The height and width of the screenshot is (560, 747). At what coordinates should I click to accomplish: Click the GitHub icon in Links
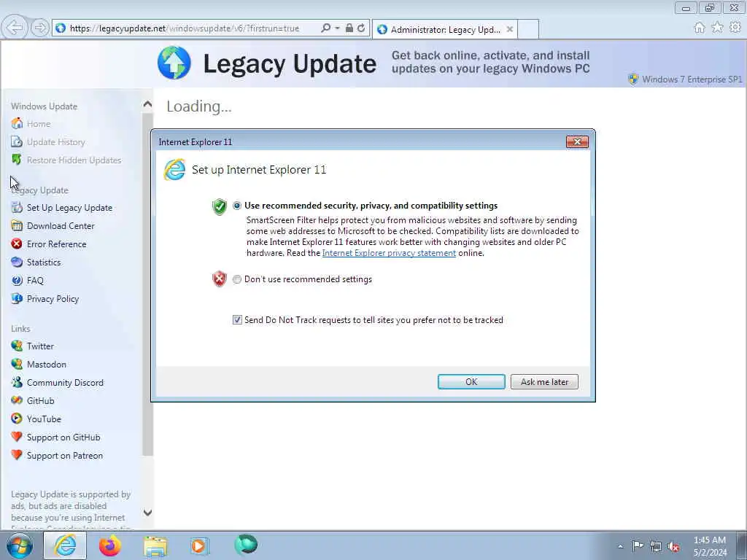(17, 400)
